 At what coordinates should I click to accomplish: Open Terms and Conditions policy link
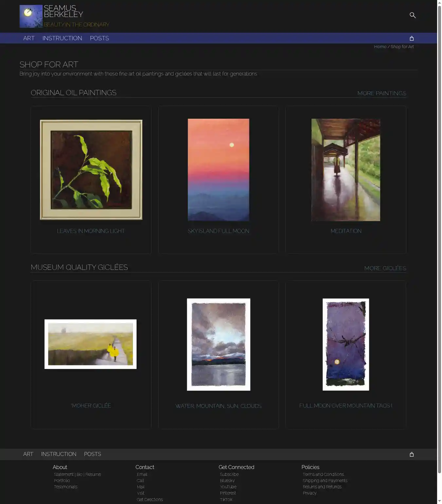pyautogui.click(x=323, y=474)
